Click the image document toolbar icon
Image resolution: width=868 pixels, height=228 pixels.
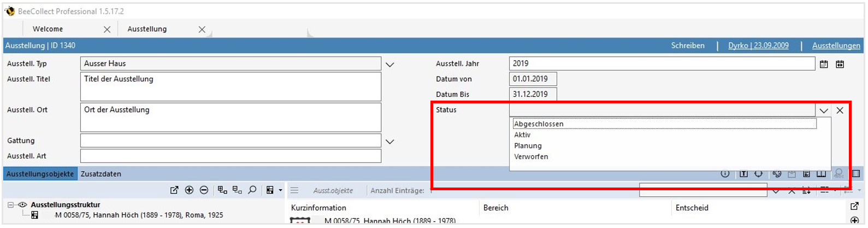pos(807,174)
